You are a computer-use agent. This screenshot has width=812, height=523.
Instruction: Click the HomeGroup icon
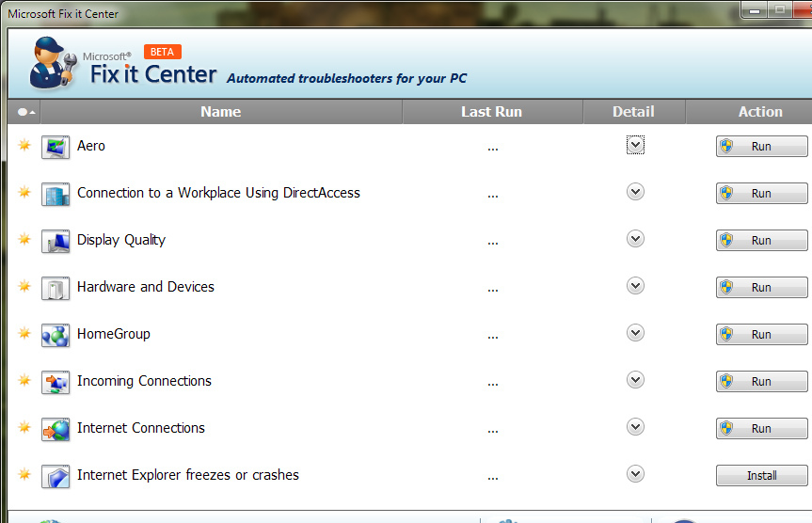pyautogui.click(x=56, y=336)
